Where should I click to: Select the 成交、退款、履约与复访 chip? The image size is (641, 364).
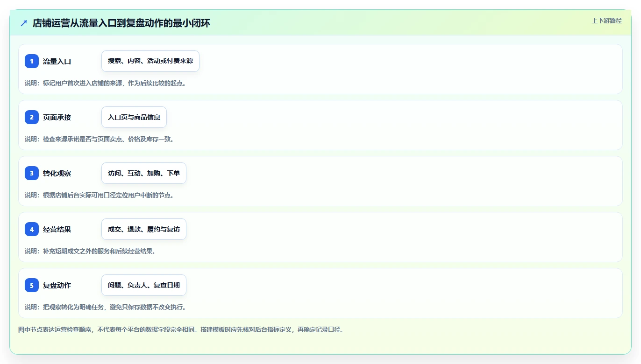(144, 229)
